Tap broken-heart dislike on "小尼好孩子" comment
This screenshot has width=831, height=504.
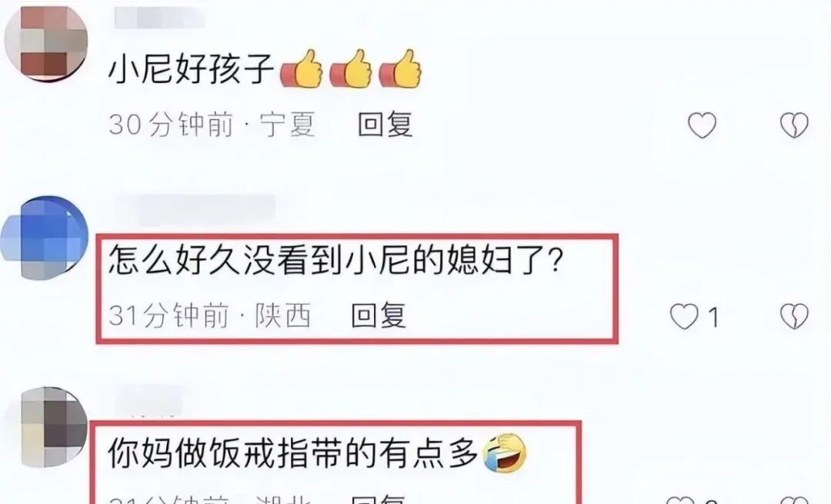(x=794, y=125)
